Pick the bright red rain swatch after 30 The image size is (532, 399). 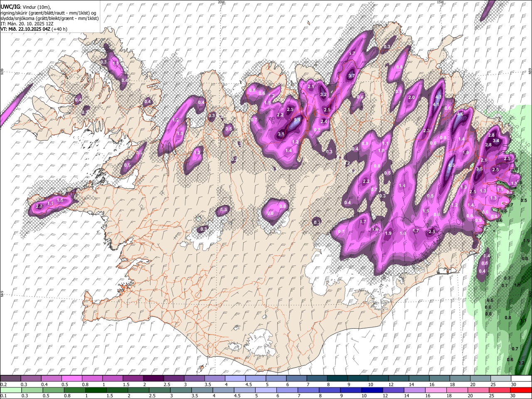coord(521,390)
